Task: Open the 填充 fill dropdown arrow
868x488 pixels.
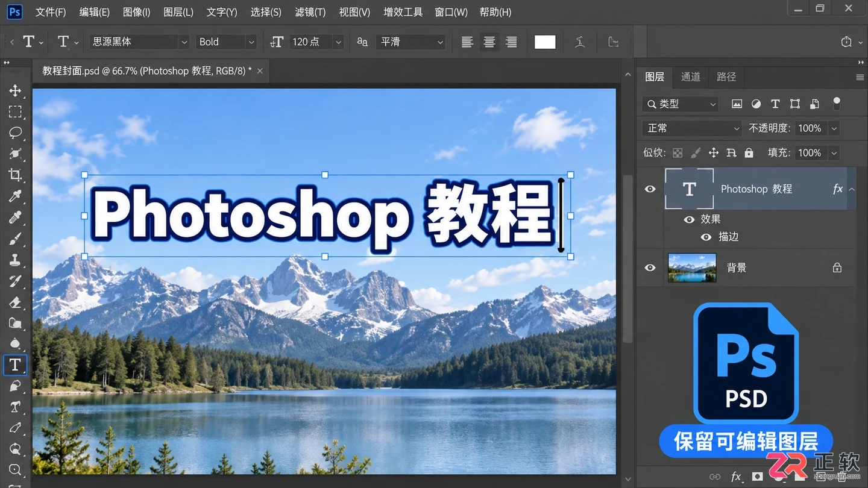Action: pos(834,153)
